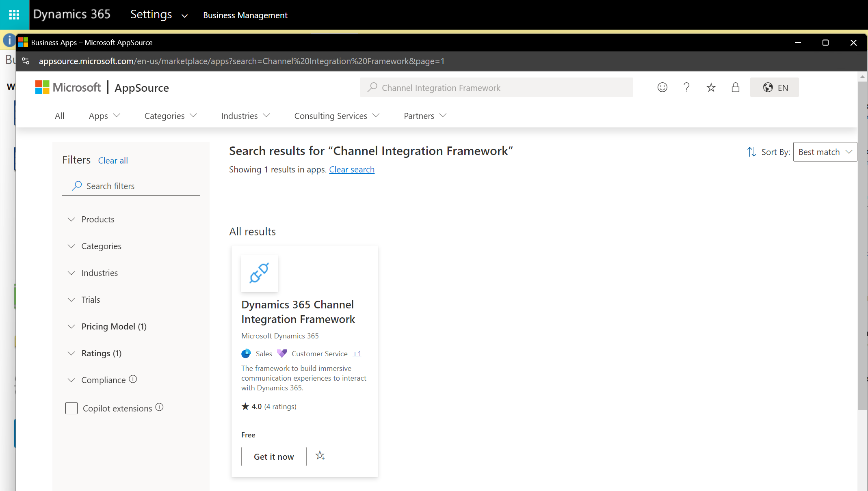Click the sort arrows icon
Screen dimensions: 868x491
pos(751,152)
